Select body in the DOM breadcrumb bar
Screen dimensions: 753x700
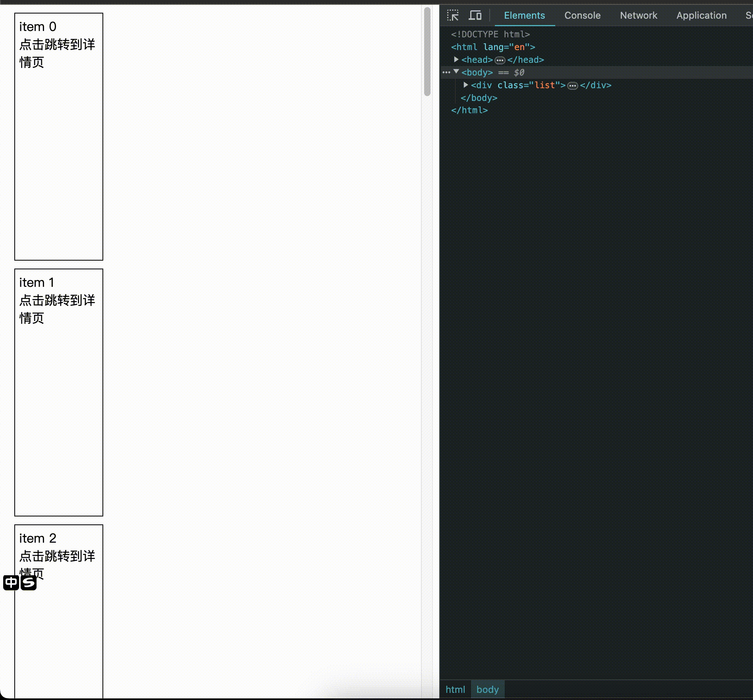[487, 690]
